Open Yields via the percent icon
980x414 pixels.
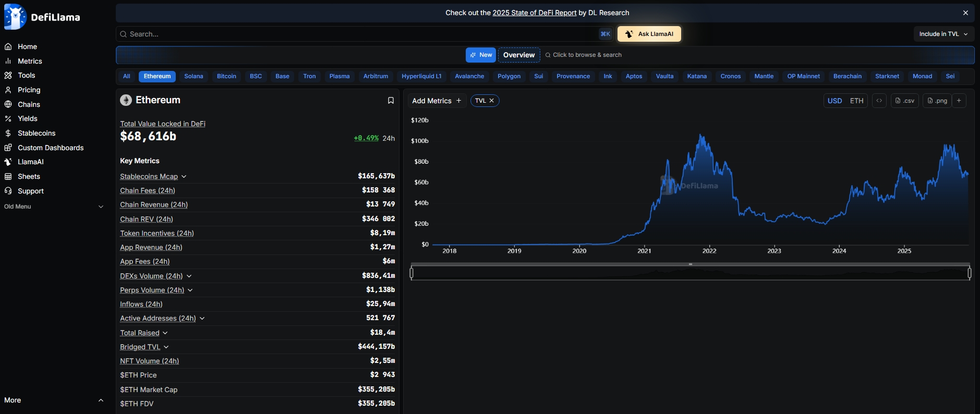coord(8,118)
